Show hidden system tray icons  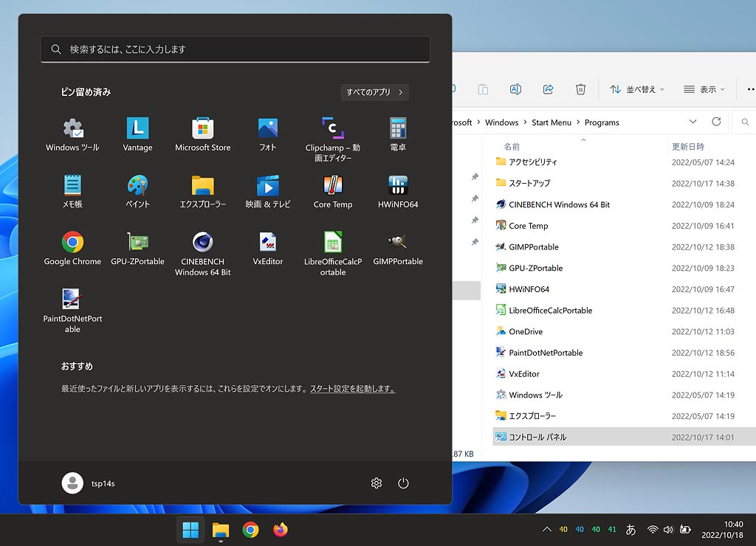(x=546, y=530)
